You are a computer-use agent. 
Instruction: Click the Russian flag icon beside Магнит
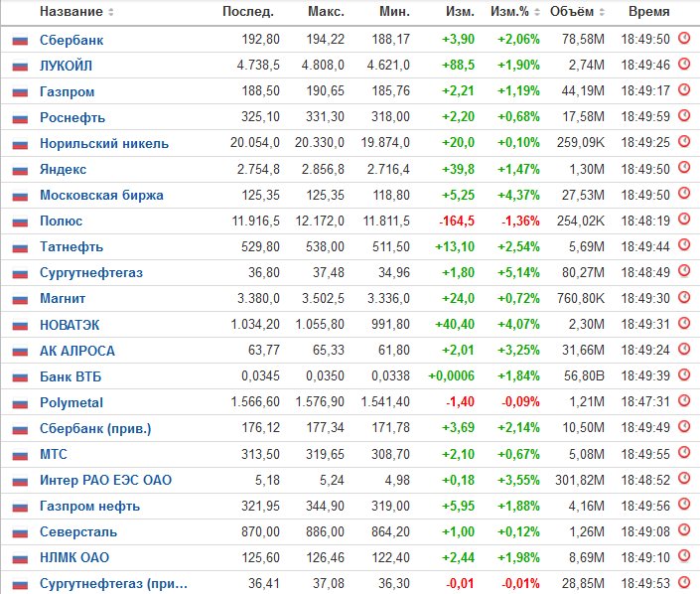20,299
